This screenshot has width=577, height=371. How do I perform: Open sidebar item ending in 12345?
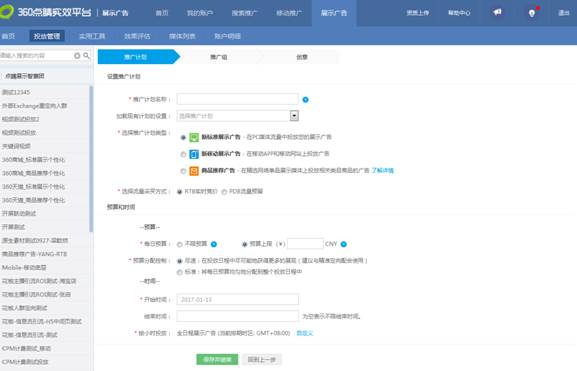pyautogui.click(x=16, y=92)
